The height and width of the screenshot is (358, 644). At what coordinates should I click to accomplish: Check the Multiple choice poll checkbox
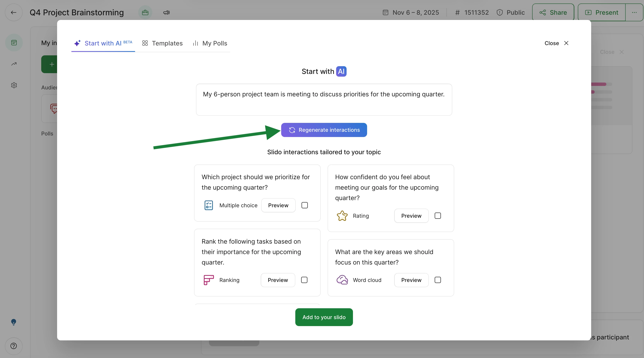pos(305,205)
